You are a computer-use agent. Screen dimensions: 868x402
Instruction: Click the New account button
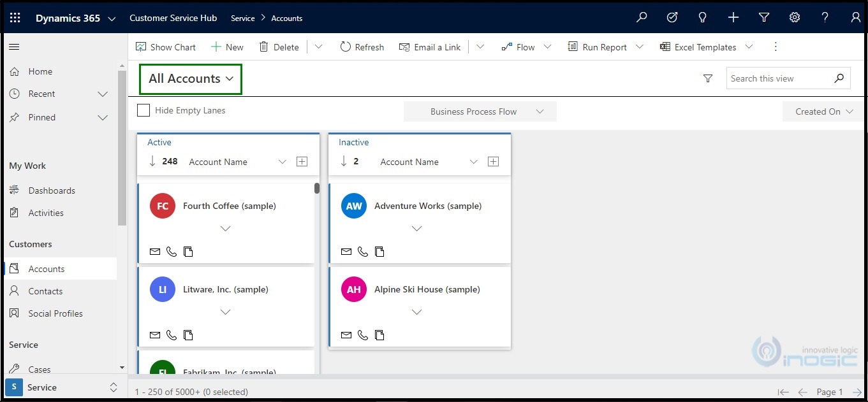tap(227, 47)
